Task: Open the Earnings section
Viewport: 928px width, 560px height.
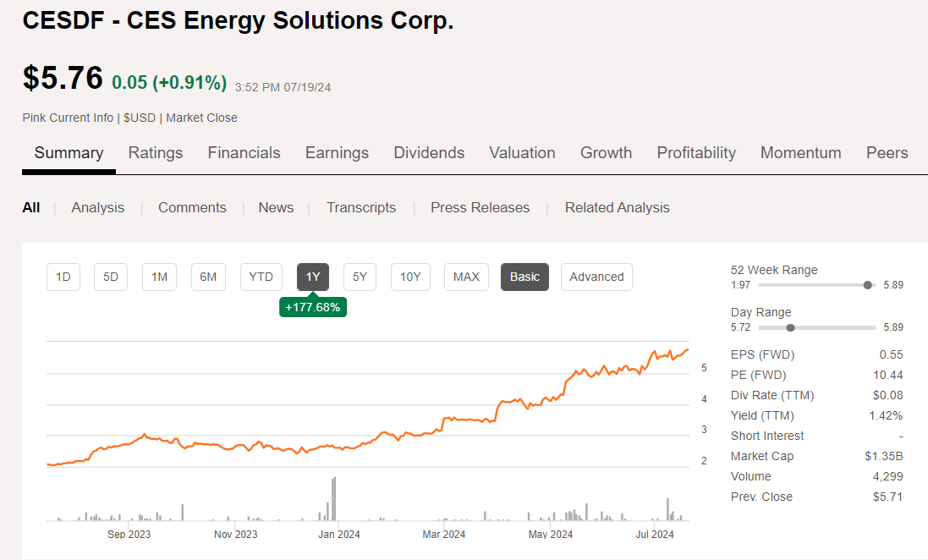Action: [337, 153]
